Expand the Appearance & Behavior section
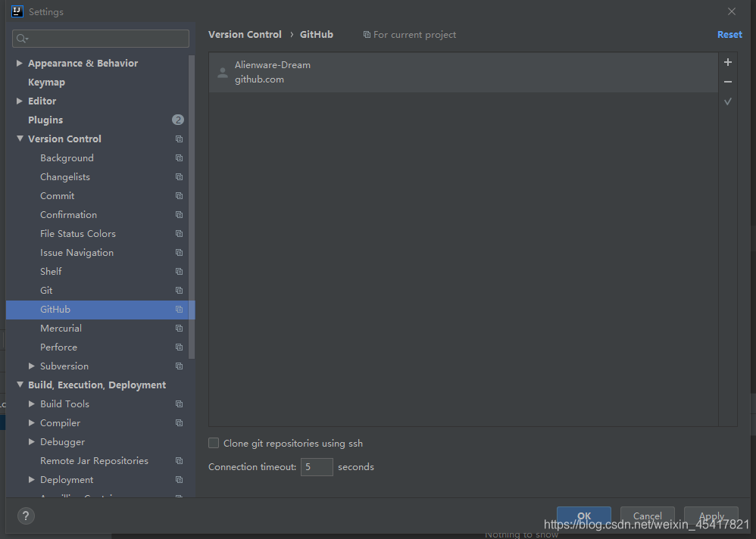756x539 pixels. (19, 63)
